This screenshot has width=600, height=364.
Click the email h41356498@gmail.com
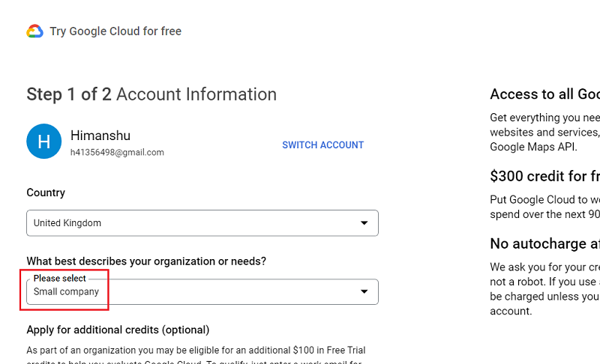117,152
